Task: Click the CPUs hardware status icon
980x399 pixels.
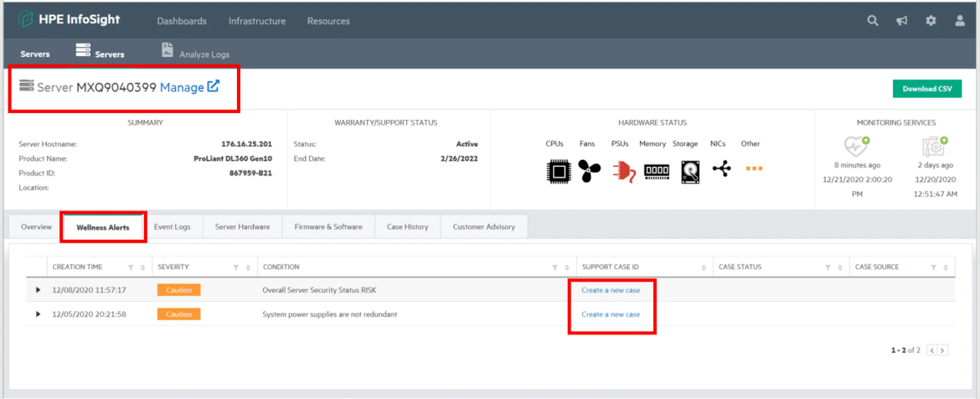Action: 558,171
